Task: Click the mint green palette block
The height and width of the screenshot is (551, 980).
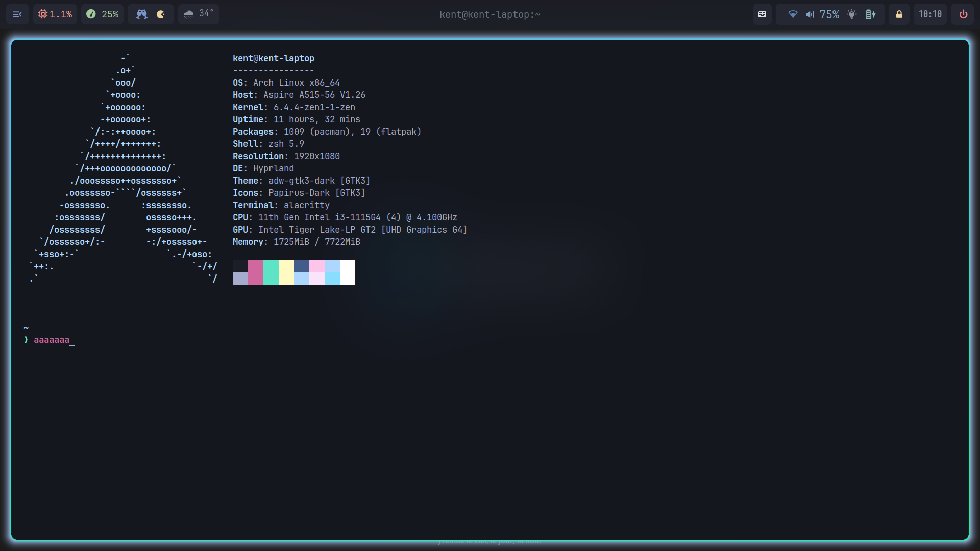Action: pos(271,272)
